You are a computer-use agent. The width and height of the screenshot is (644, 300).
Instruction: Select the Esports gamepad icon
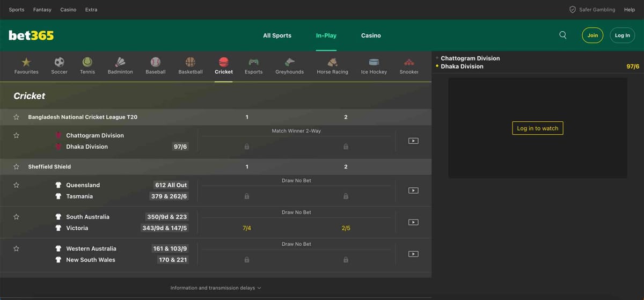click(253, 62)
